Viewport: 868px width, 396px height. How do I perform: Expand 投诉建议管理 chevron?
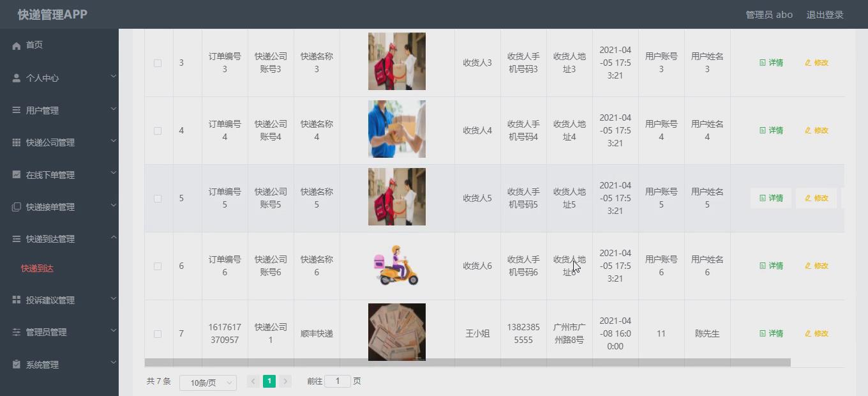coord(114,298)
